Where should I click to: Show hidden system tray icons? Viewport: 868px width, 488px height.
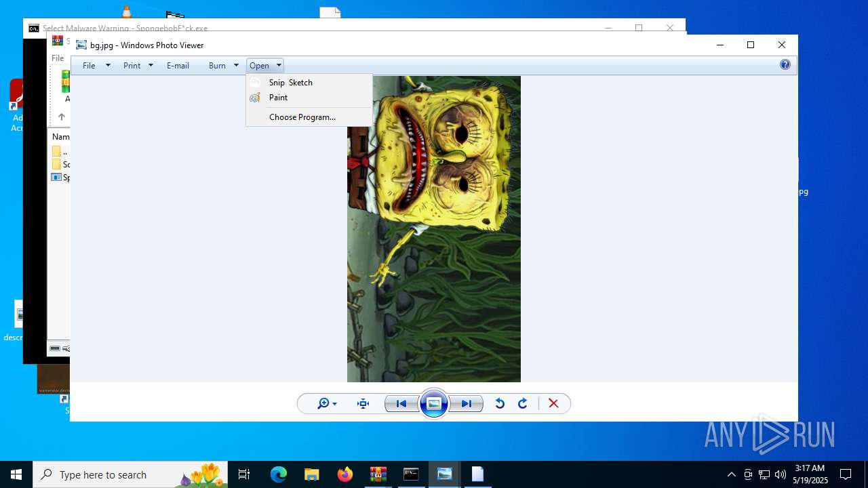tap(731, 474)
